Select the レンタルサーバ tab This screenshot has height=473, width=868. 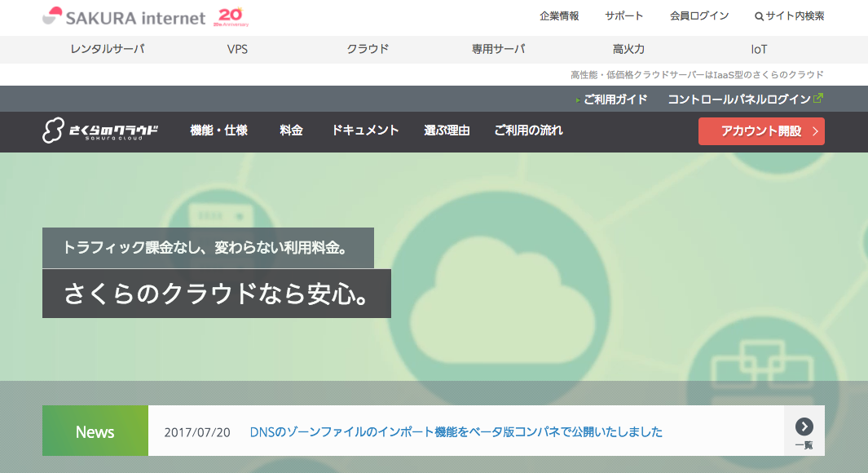pos(108,49)
